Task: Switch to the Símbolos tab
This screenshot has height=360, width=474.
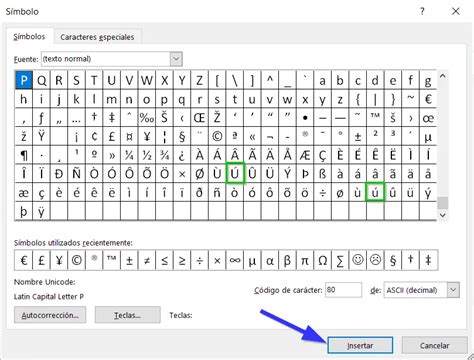Action: [x=29, y=37]
